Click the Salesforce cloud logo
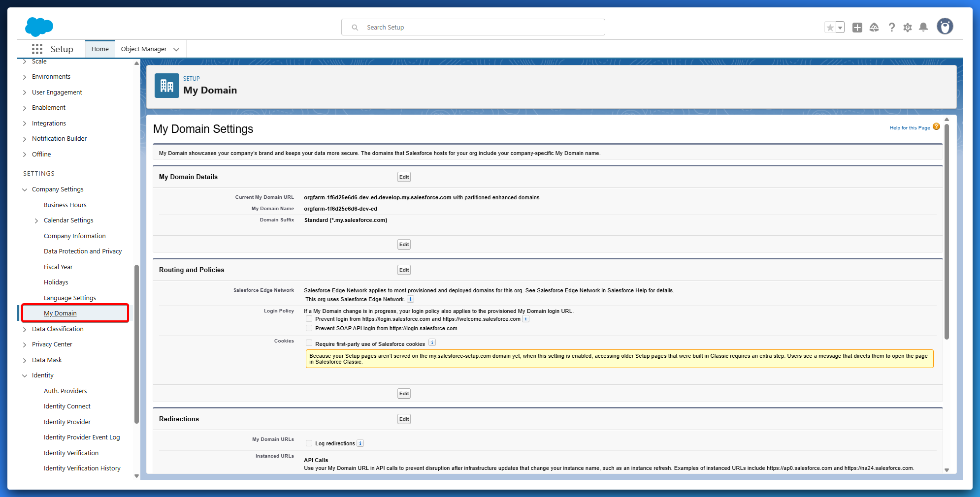 pos(39,27)
